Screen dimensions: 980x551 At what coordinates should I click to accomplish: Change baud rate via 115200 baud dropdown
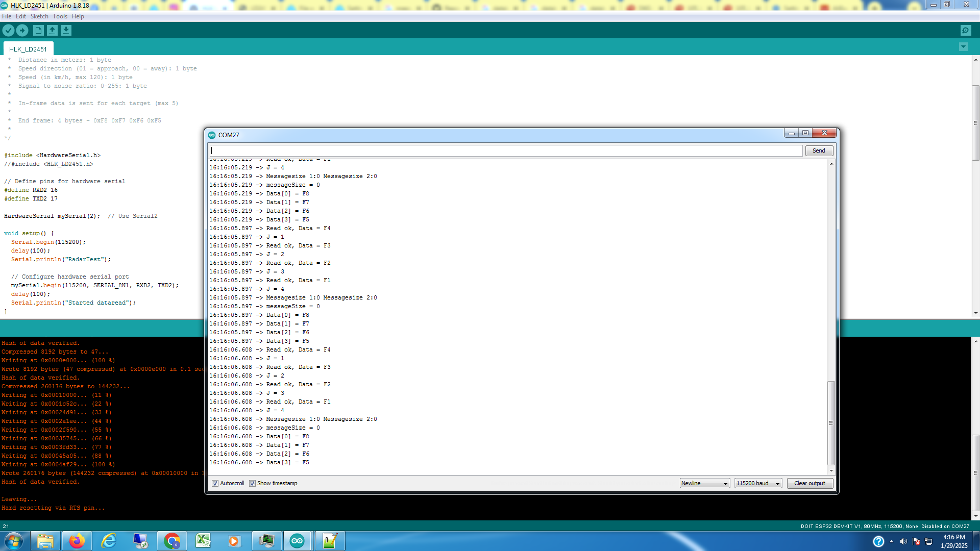[x=758, y=483]
